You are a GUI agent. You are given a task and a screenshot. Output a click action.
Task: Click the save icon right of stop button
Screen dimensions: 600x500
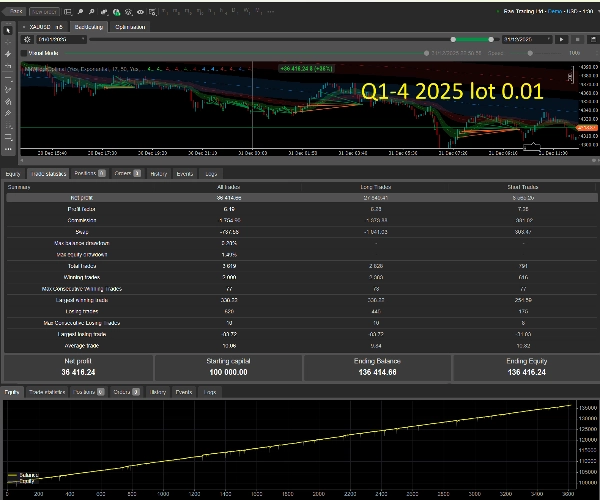(x=593, y=39)
